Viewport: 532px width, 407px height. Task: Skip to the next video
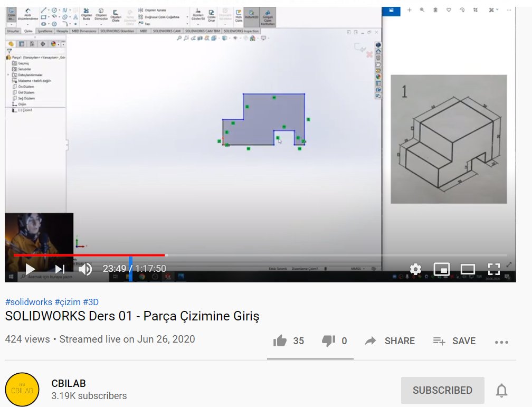click(x=60, y=269)
